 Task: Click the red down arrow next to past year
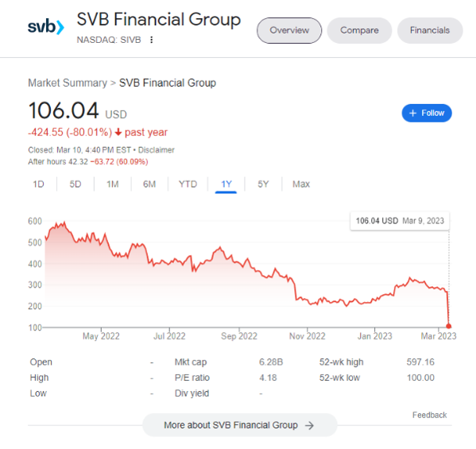pos(118,132)
